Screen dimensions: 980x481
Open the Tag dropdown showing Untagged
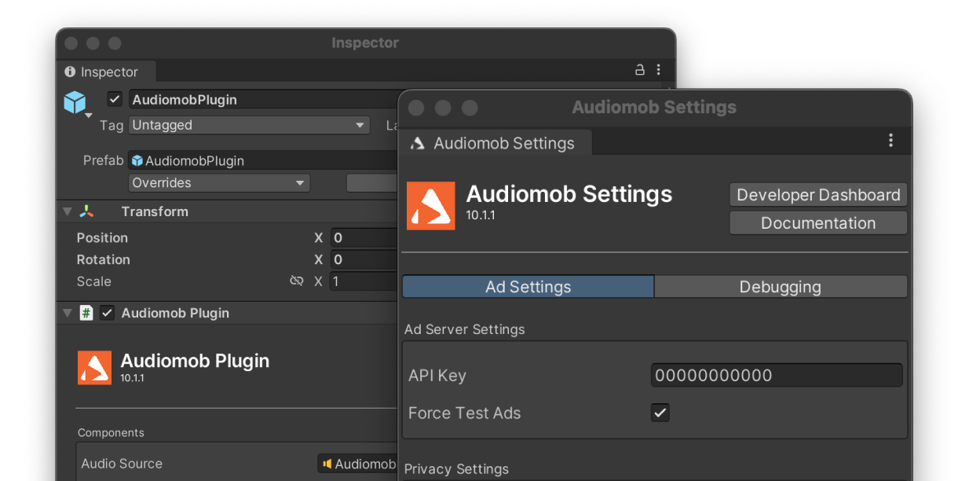(x=249, y=125)
